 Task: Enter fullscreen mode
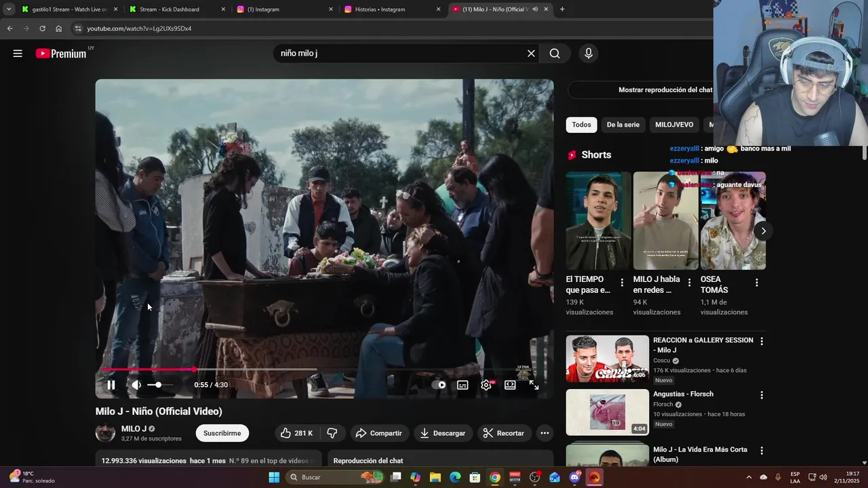point(534,385)
